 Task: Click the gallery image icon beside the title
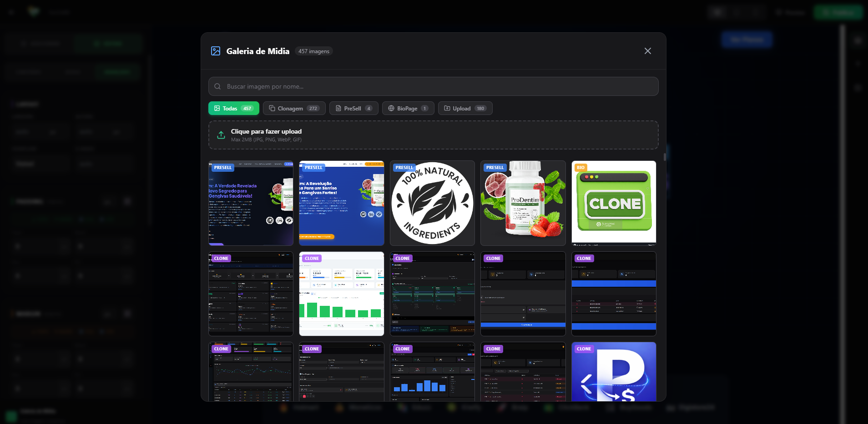pyautogui.click(x=216, y=51)
